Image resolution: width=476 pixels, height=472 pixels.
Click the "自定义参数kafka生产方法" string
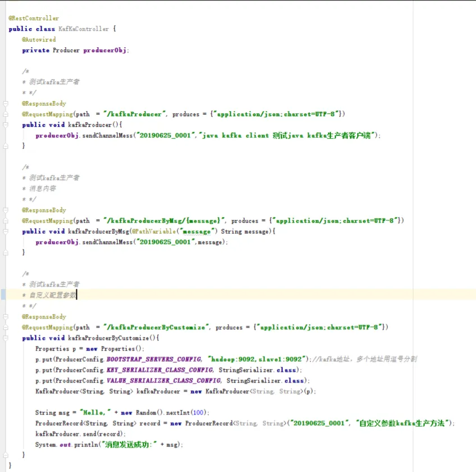402,423
